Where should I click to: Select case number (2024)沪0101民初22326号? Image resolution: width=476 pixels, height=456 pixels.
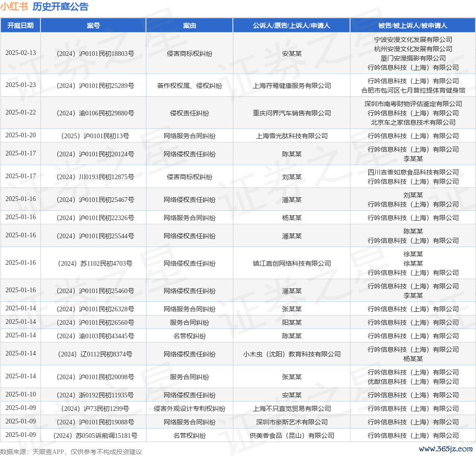(95, 218)
